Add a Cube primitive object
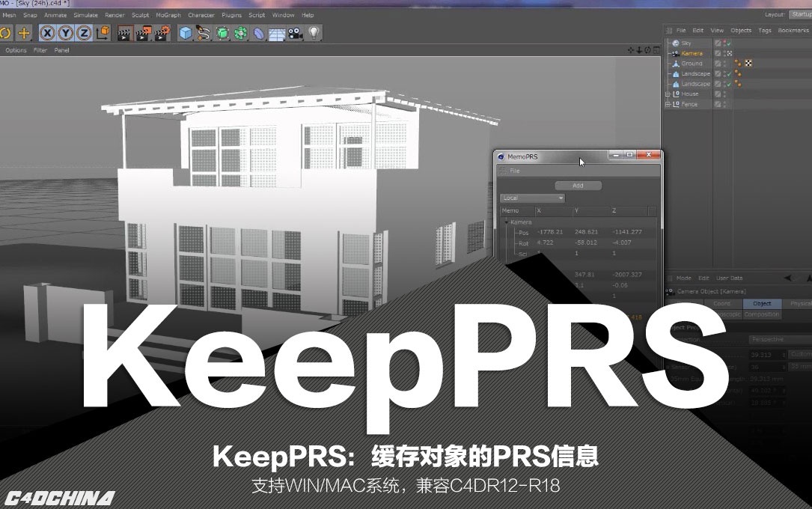Image resolution: width=812 pixels, height=509 pixels. tap(186, 33)
